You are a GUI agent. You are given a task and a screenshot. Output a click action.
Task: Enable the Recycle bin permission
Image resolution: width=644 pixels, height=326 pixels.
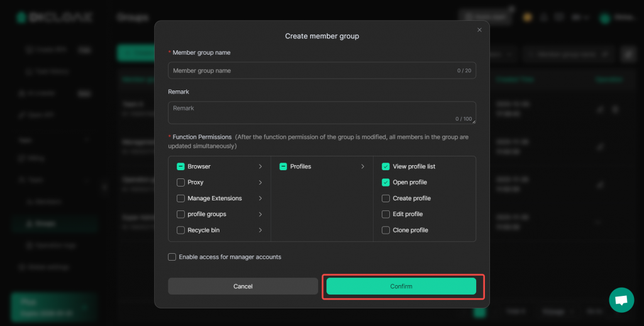[180, 230]
